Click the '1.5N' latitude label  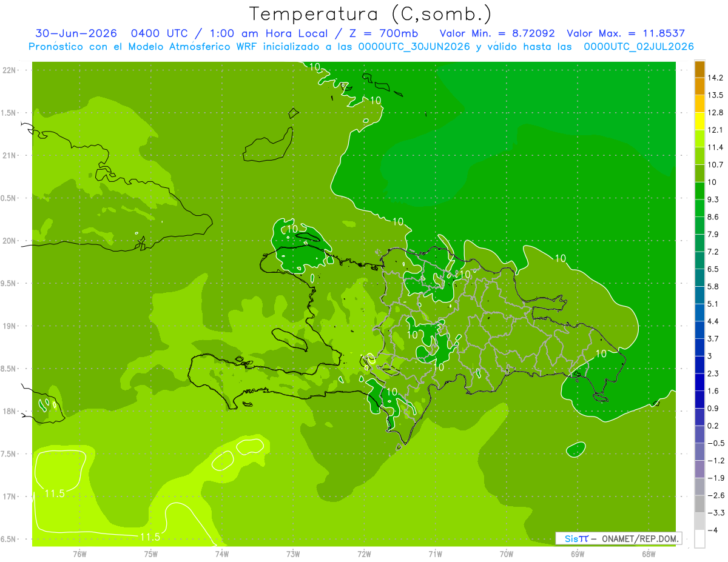point(9,113)
